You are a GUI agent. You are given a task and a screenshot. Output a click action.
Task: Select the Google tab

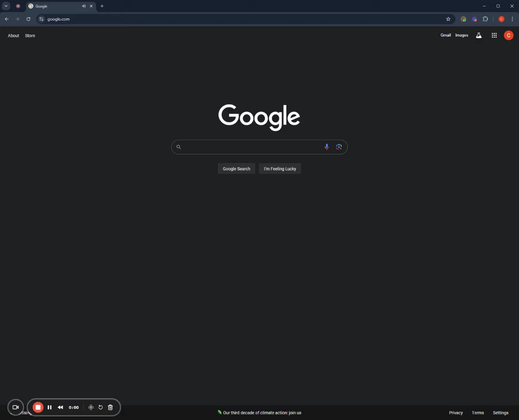point(61,6)
